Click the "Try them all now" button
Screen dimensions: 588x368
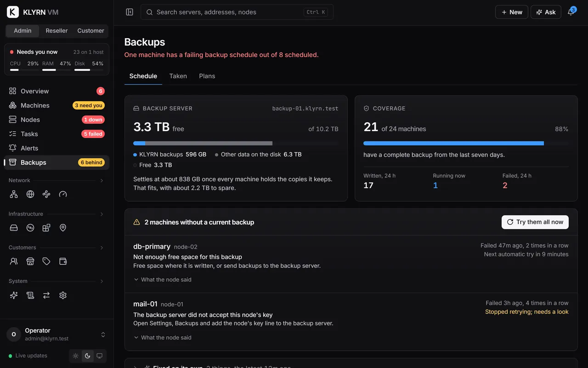535,222
